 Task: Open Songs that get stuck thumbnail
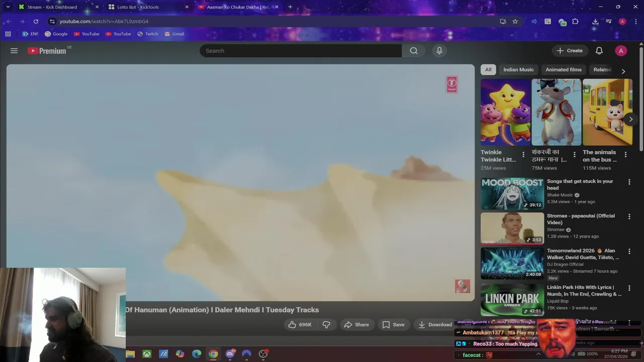[x=512, y=194]
